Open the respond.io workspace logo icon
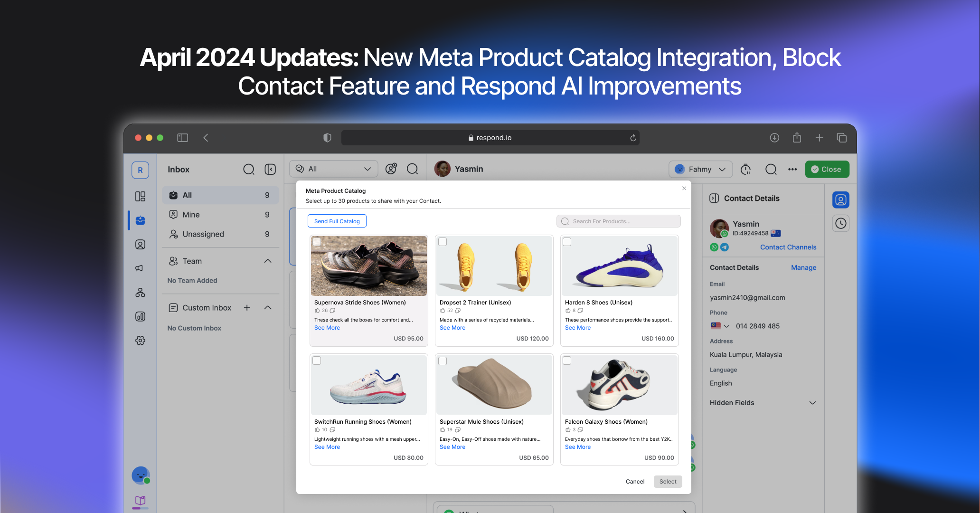Image resolution: width=980 pixels, height=513 pixels. [140, 170]
